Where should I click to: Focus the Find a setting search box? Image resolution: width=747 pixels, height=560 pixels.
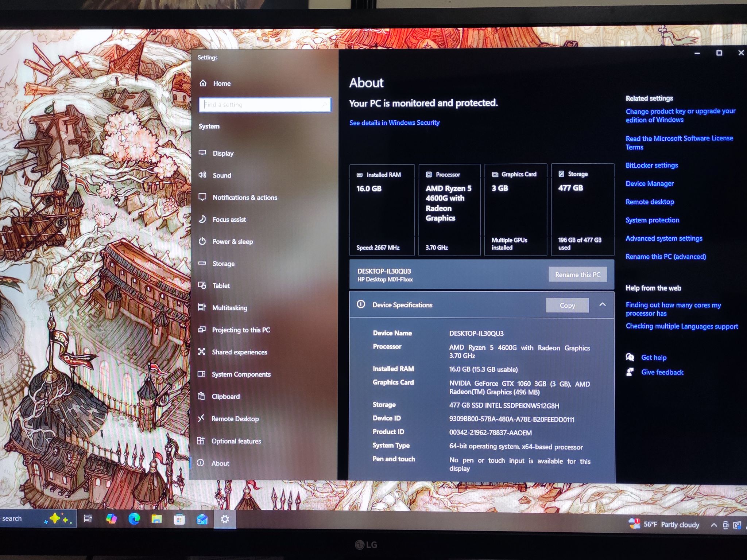265,105
